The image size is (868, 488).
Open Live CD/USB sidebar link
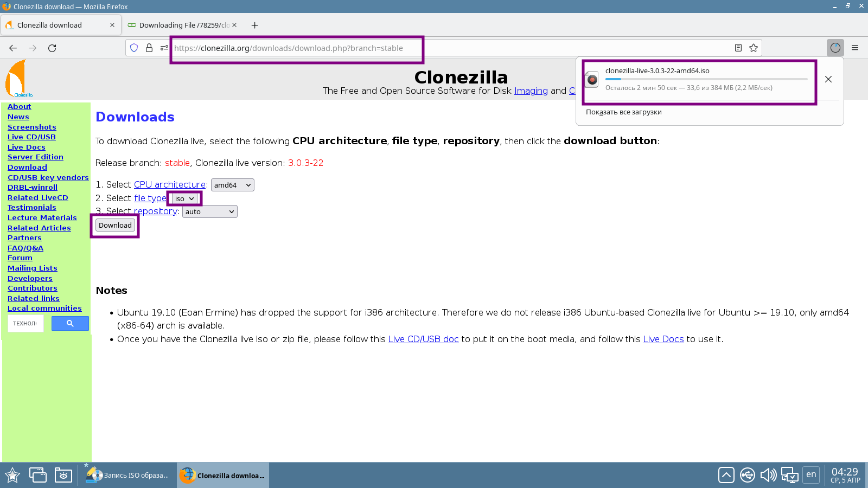click(x=31, y=137)
